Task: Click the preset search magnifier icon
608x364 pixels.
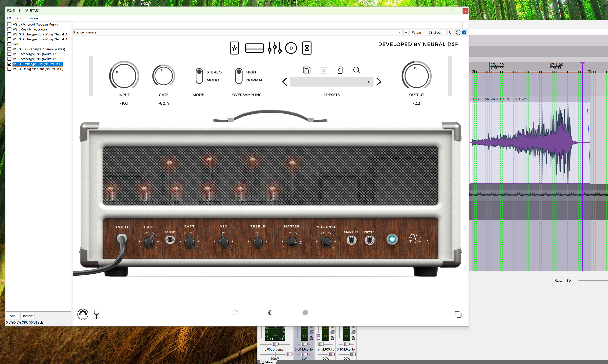Action: click(356, 70)
